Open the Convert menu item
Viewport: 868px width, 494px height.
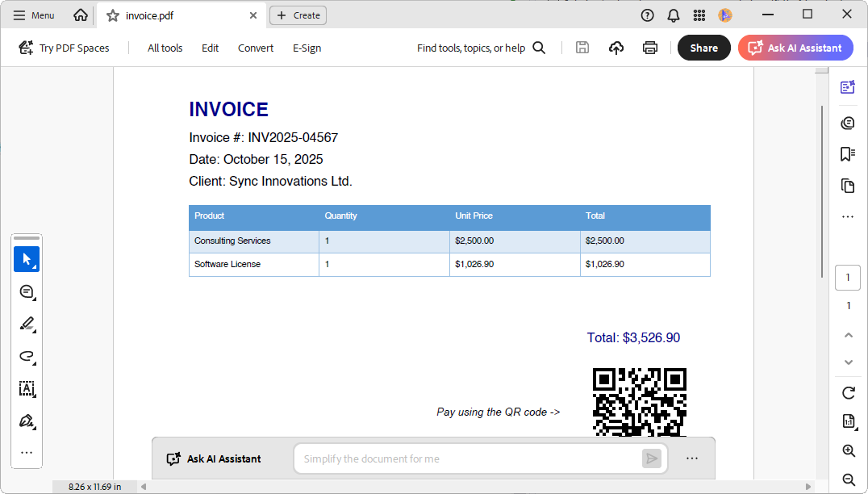point(256,48)
